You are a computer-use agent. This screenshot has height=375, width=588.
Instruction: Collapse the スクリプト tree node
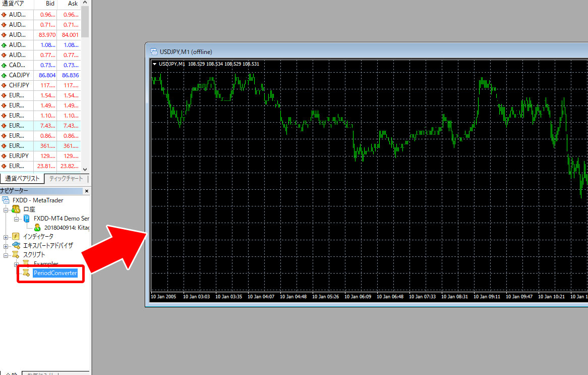coord(6,255)
